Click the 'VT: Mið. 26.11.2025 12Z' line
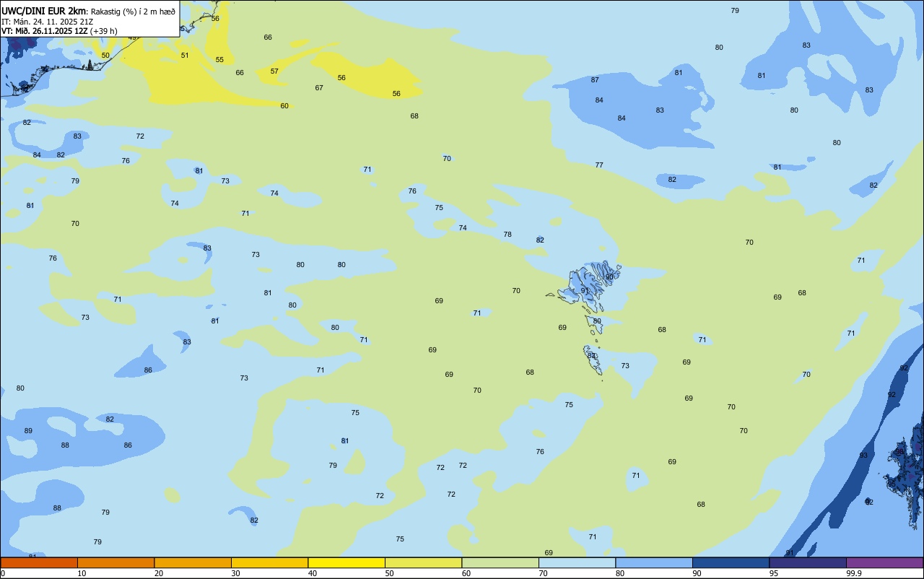The width and height of the screenshot is (924, 579). click(45, 30)
